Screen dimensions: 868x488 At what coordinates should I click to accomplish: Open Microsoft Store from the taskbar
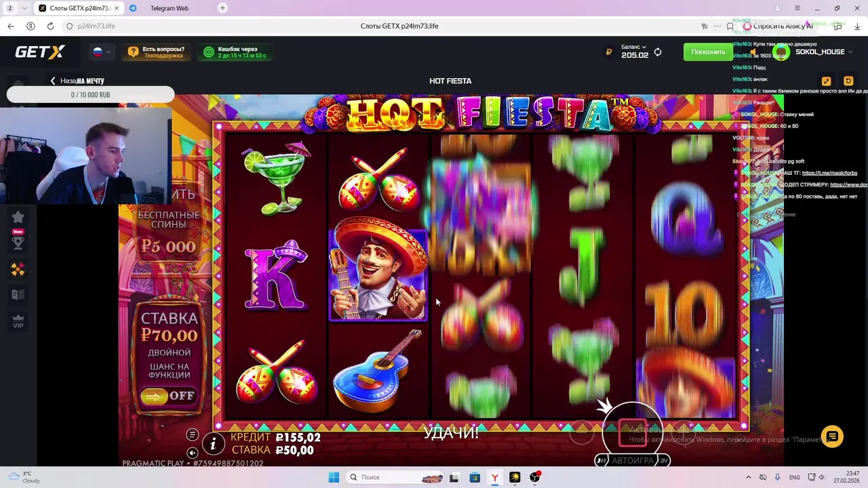(474, 477)
